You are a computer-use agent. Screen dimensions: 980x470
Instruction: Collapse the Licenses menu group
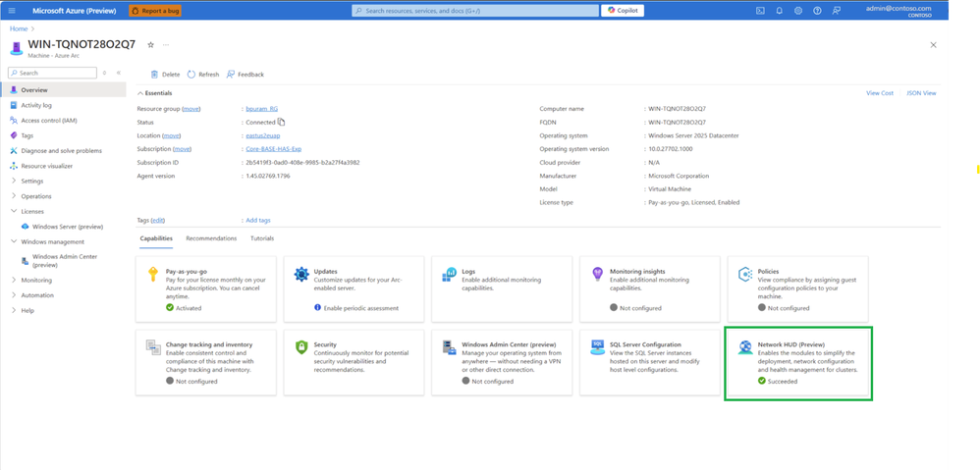click(15, 212)
